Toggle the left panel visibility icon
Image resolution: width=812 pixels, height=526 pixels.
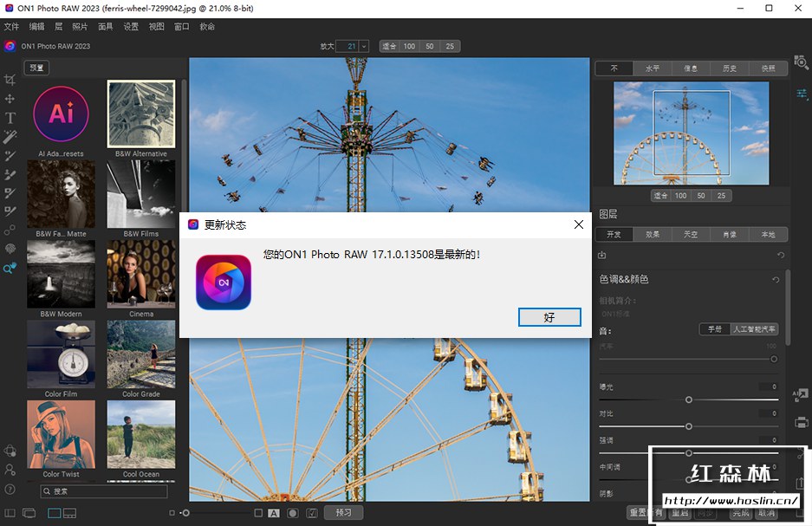[10, 513]
